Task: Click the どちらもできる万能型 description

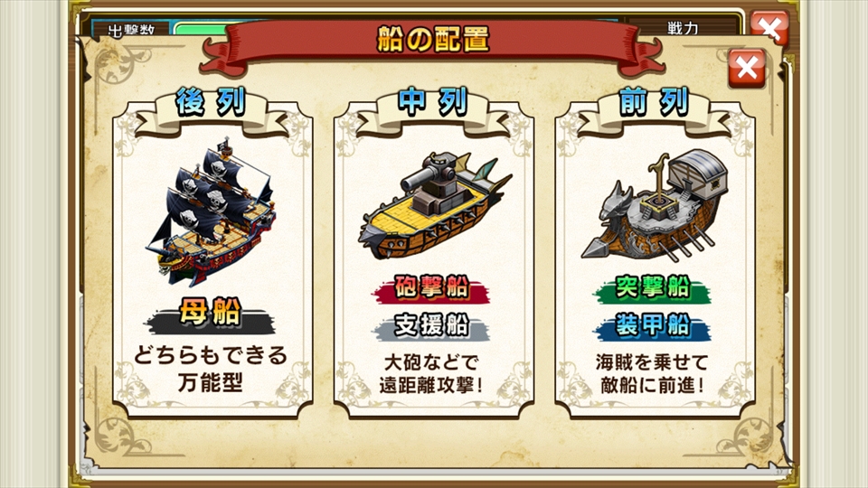Action: (211, 369)
